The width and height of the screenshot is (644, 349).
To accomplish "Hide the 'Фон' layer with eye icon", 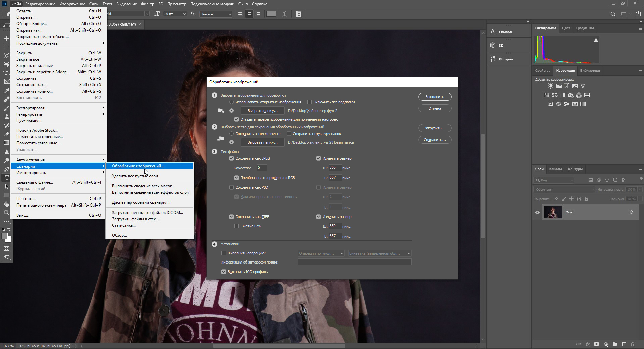I will click(537, 212).
